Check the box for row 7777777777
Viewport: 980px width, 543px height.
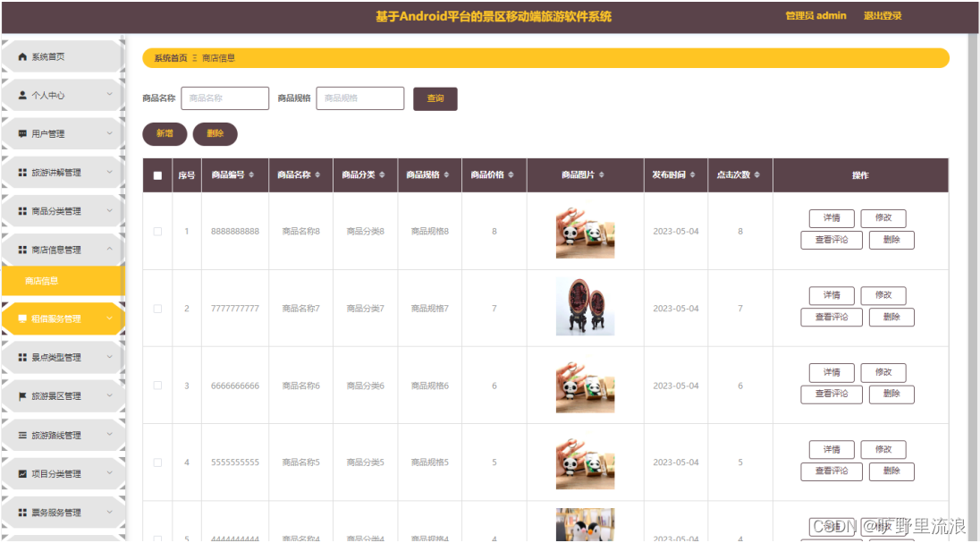(157, 309)
